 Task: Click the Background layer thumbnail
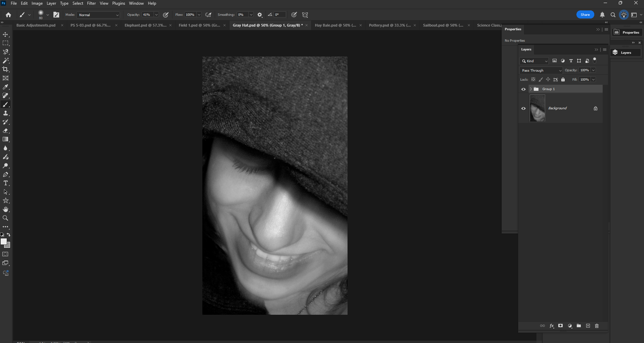(x=537, y=108)
